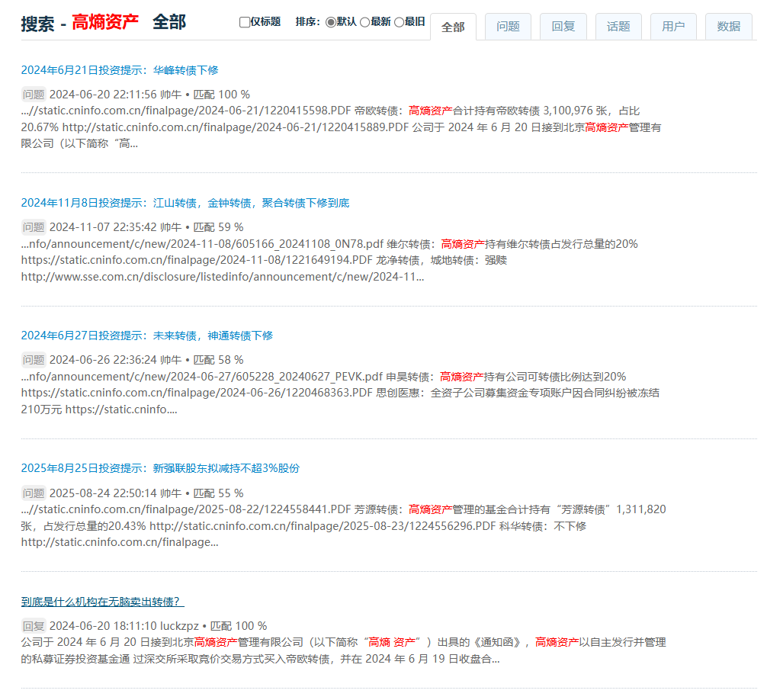
Task: Sort results by 最新
Action: click(x=365, y=22)
